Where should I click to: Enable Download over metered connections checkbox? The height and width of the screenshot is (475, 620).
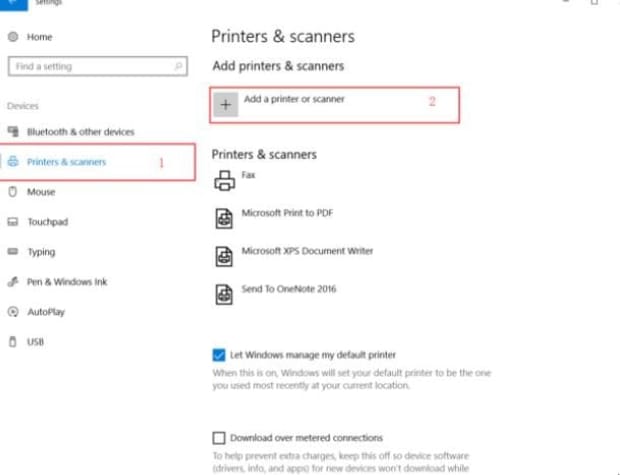[219, 438]
